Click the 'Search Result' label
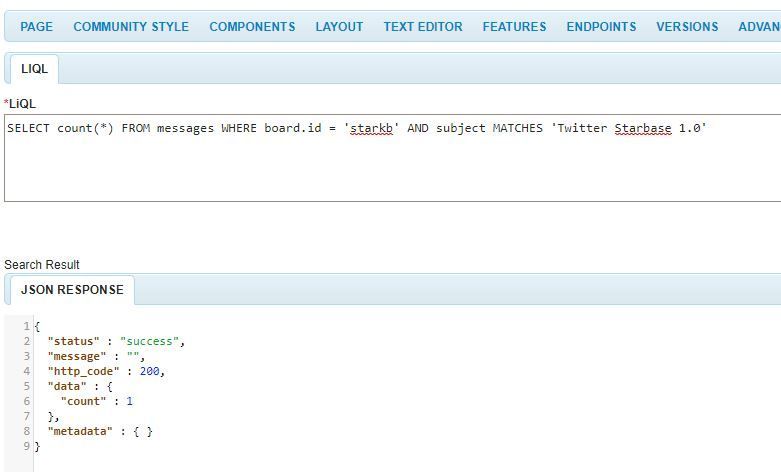This screenshot has height=472, width=781. tap(42, 264)
